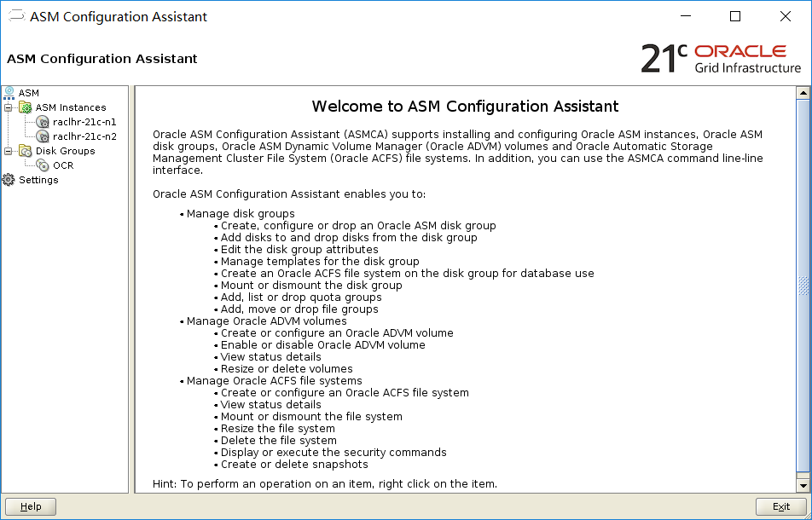812x520 pixels.
Task: Click the 'Manage Oracle ADVM volumes' bullet
Action: tap(267, 321)
